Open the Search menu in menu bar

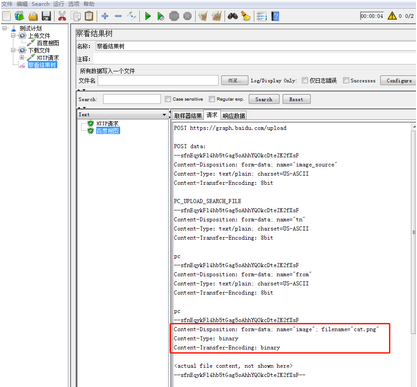[x=41, y=4]
